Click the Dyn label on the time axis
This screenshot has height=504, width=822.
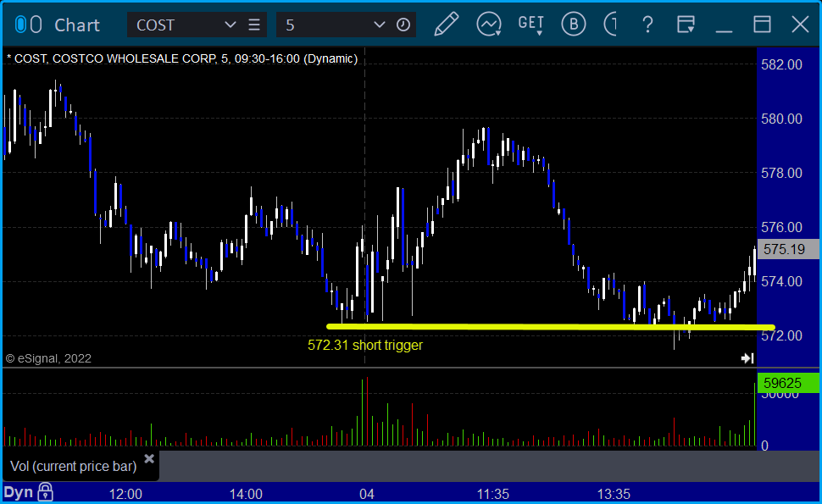[x=19, y=492]
